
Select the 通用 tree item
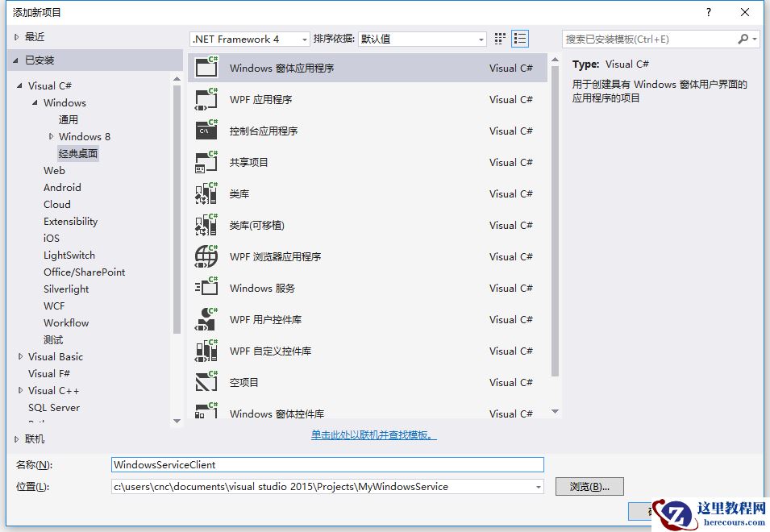[x=69, y=120]
